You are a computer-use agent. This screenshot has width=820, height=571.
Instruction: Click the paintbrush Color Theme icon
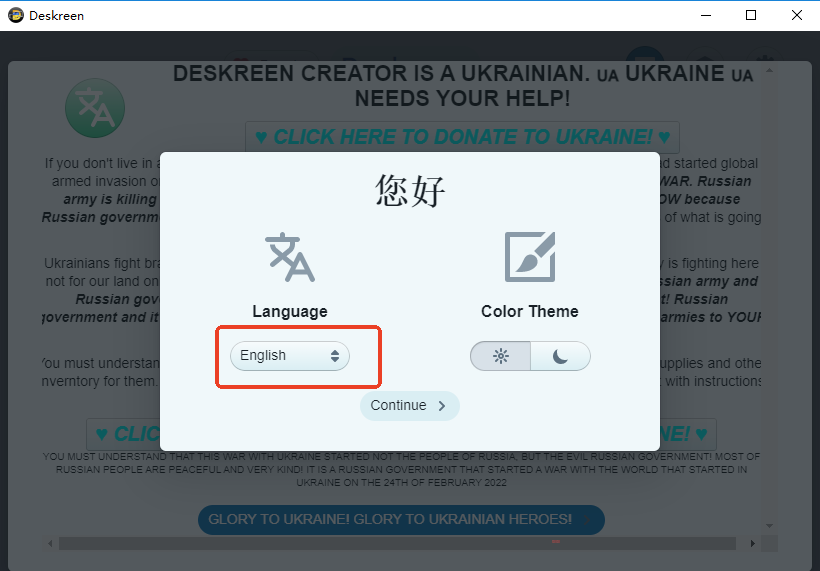pos(530,257)
